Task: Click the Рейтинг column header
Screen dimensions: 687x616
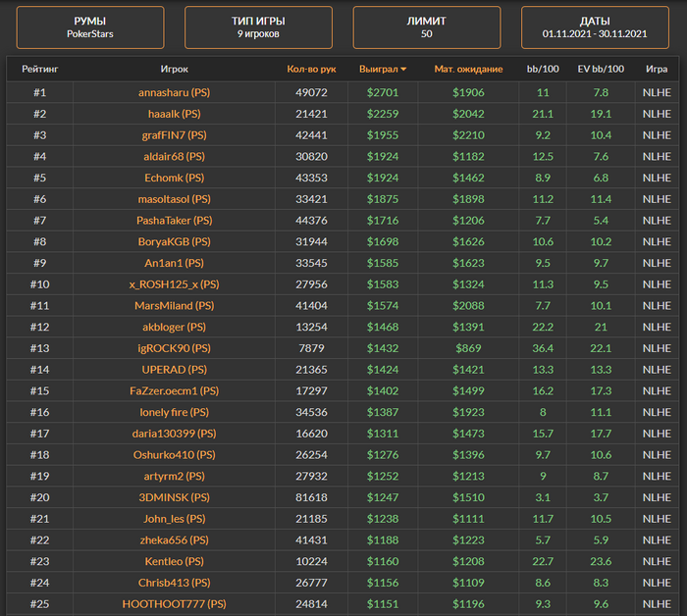Action: 40,70
